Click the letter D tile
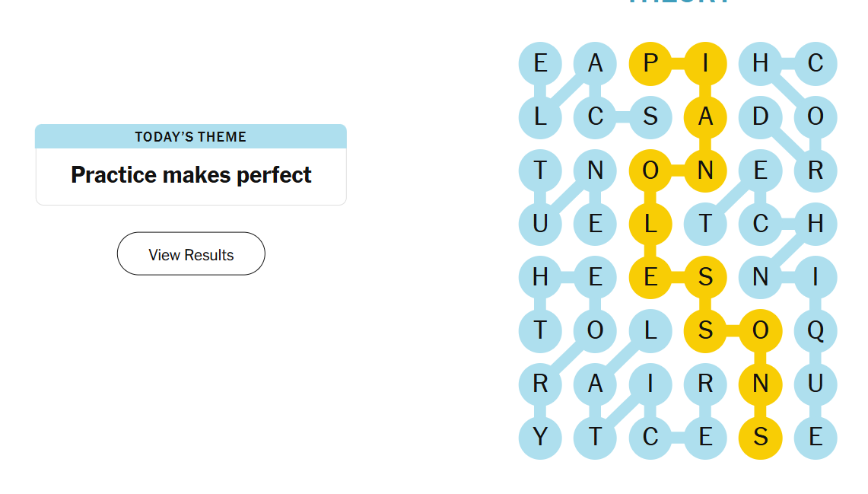Image resolution: width=868 pixels, height=494 pixels. (760, 117)
